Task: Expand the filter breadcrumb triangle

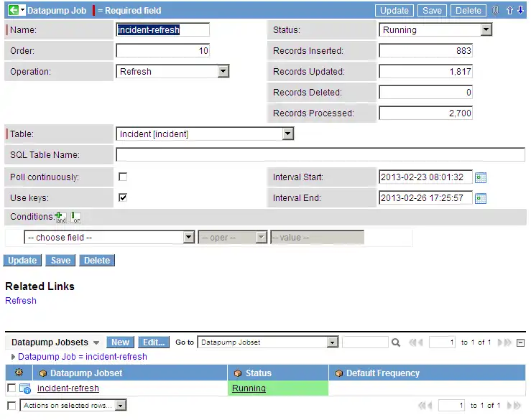Action: point(13,357)
